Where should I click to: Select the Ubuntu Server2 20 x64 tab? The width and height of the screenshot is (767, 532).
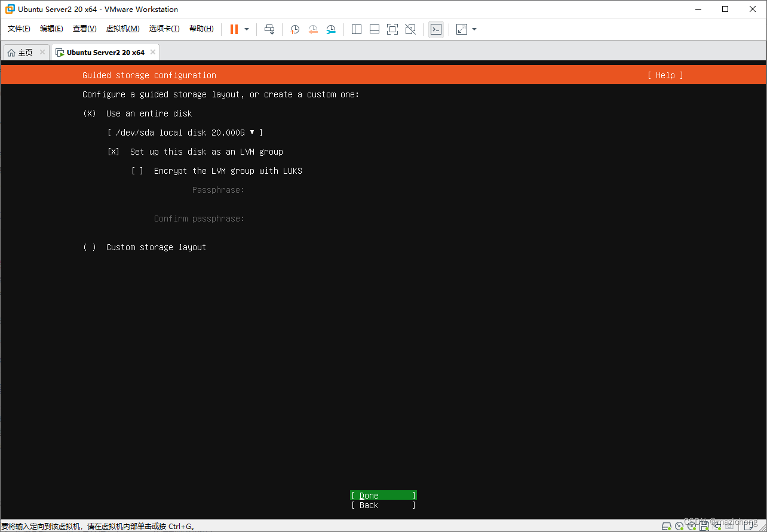coord(105,53)
